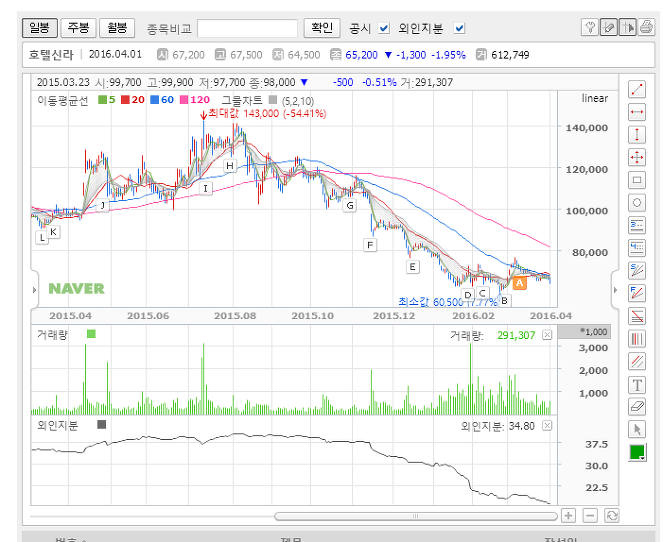Select the cross line move tool

click(637, 158)
